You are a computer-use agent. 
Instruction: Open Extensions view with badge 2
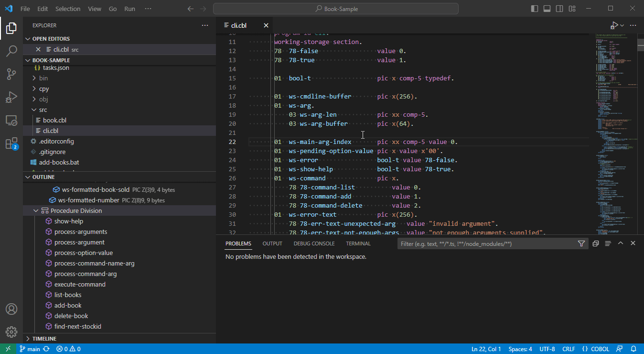11,144
